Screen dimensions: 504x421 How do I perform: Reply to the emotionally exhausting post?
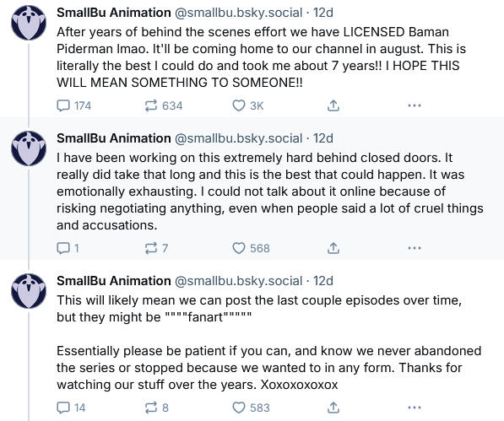pos(68,248)
